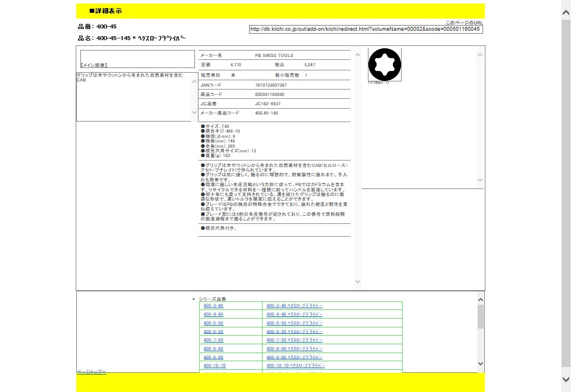Click the このページのURL label
This screenshot has height=392, width=571.
[464, 23]
